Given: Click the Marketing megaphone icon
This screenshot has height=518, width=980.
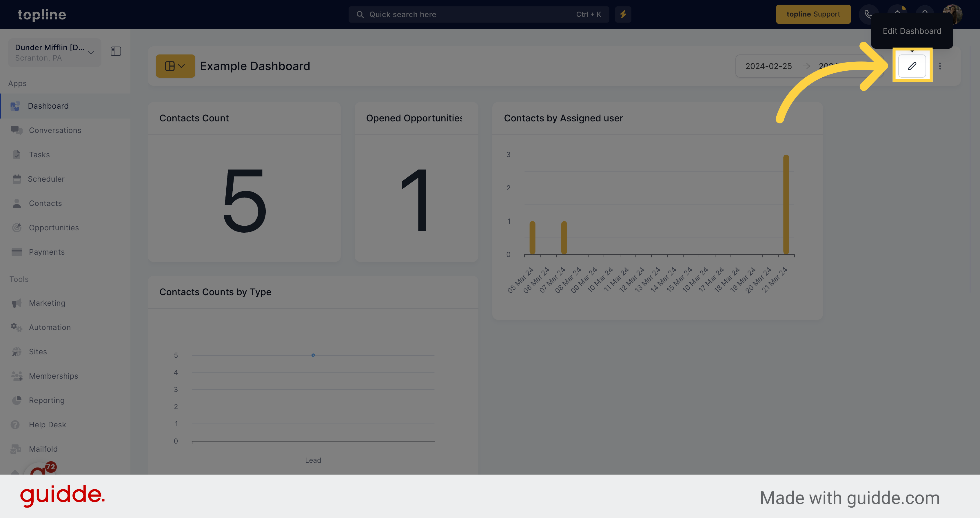Looking at the screenshot, I should [x=17, y=303].
